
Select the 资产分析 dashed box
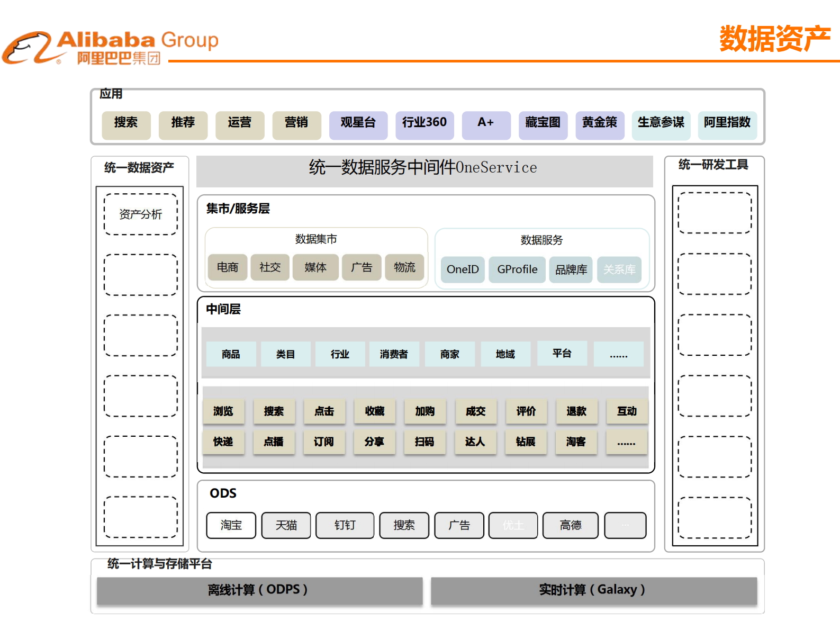(x=141, y=214)
